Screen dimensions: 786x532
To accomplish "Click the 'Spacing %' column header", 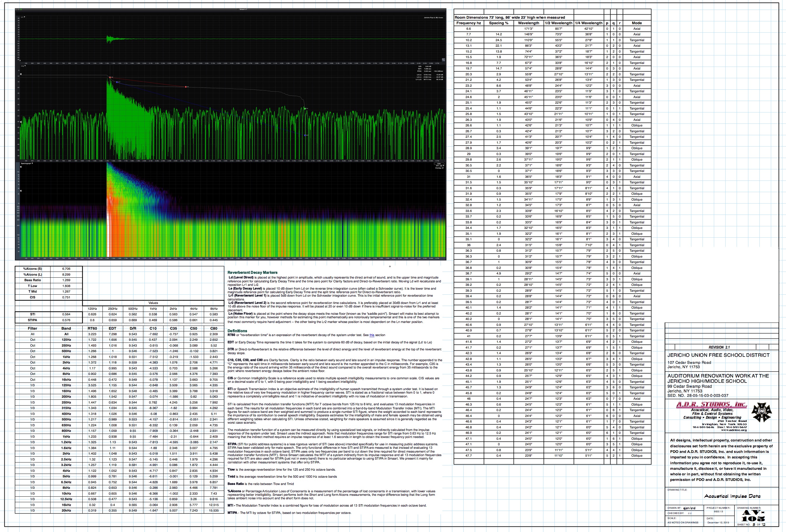I will coord(499,23).
